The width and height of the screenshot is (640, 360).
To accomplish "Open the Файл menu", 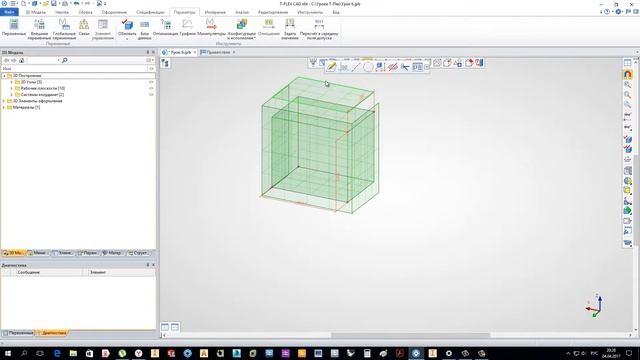I will point(9,12).
